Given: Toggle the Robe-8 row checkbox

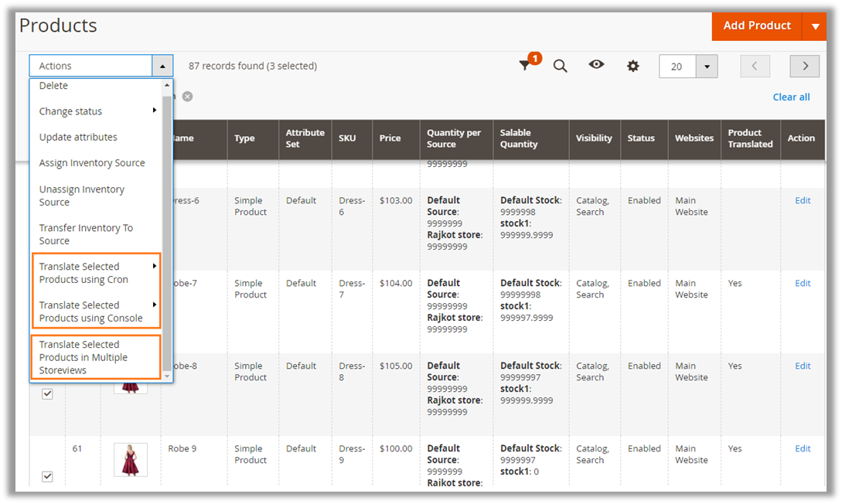Looking at the screenshot, I should (x=47, y=393).
